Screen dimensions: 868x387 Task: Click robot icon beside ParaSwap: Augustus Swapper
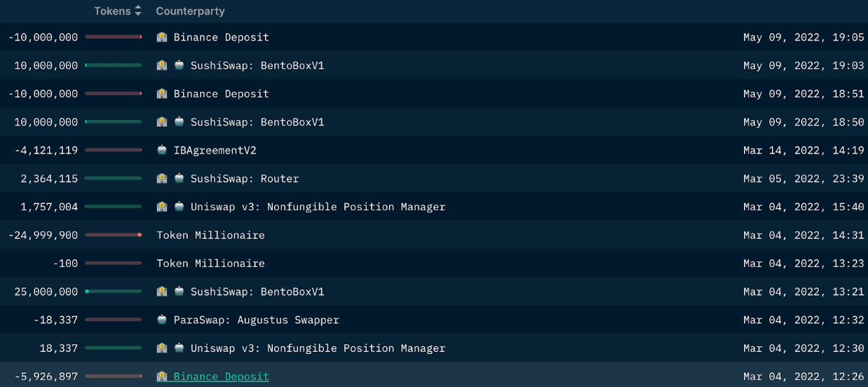pyautogui.click(x=162, y=320)
